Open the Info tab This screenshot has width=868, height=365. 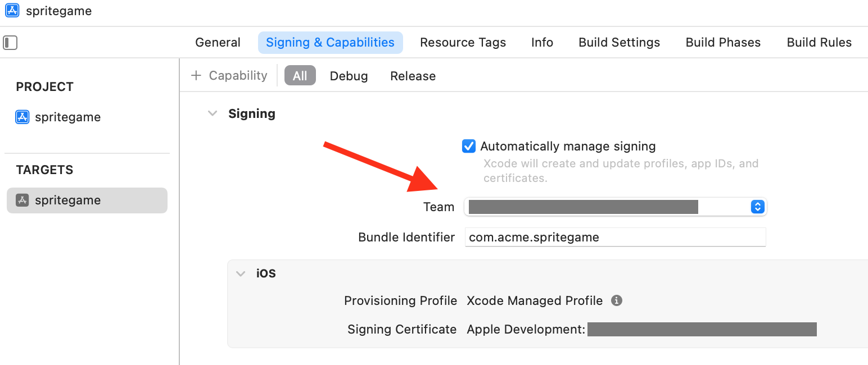coord(541,42)
